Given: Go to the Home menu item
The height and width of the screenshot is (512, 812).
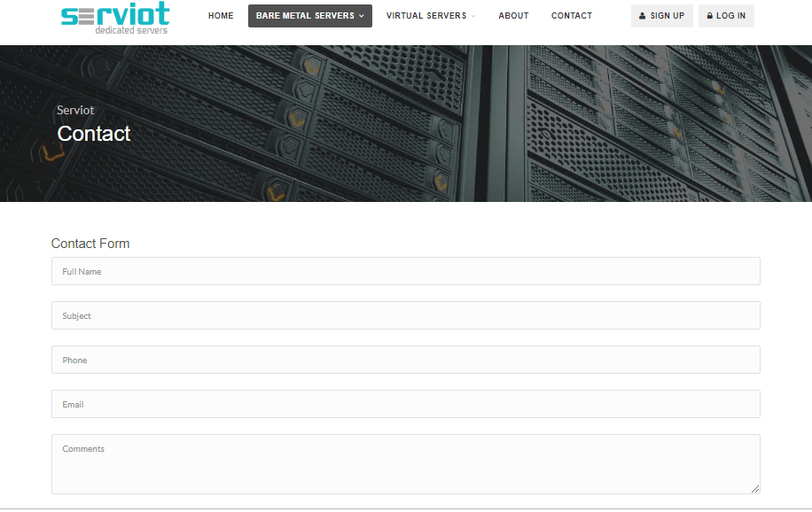Looking at the screenshot, I should pos(221,16).
